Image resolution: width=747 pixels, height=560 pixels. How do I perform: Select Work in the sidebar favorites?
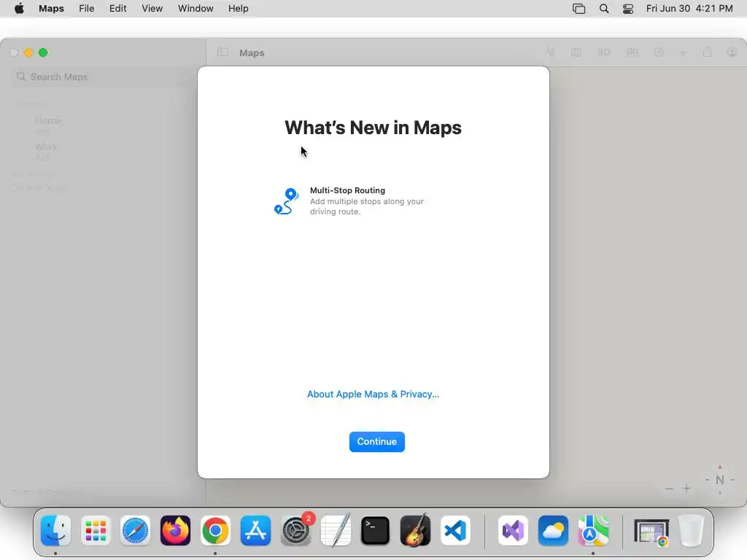pyautogui.click(x=46, y=147)
